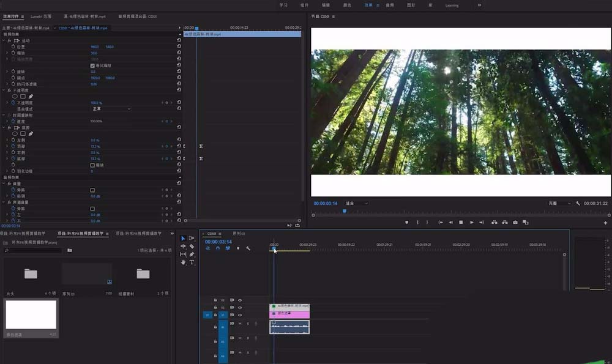This screenshot has height=364, width=612.
Task: Toggle V2 track output eye icon
Action: (x=240, y=308)
